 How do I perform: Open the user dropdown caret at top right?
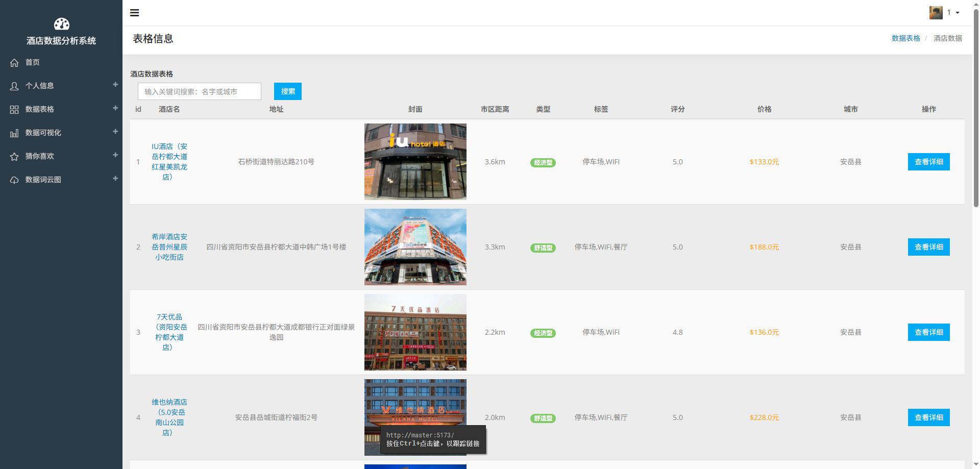(958, 13)
